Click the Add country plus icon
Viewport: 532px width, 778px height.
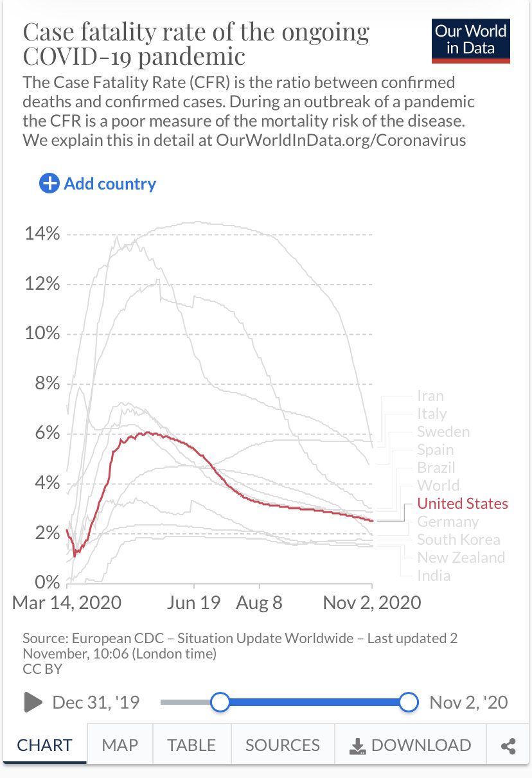pyautogui.click(x=49, y=184)
